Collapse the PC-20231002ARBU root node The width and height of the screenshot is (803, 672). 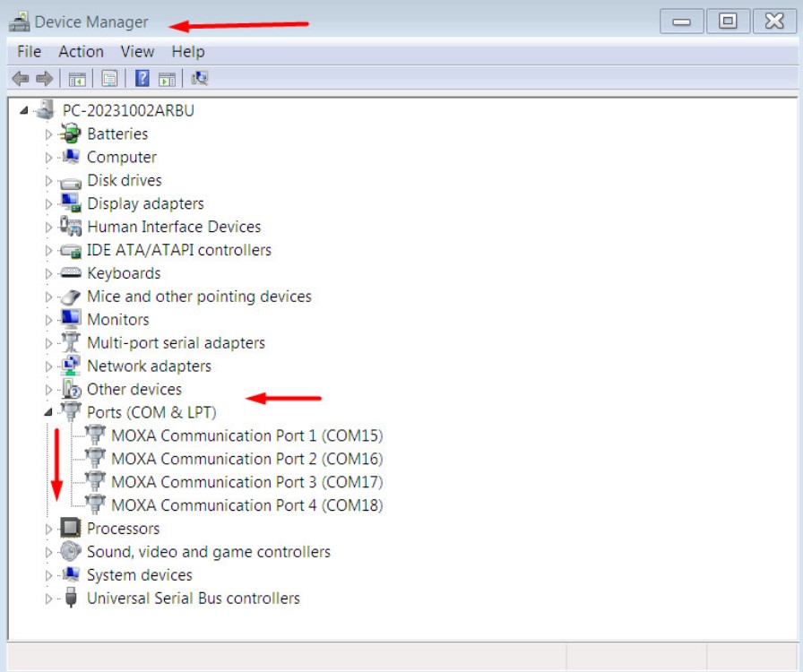[23, 110]
